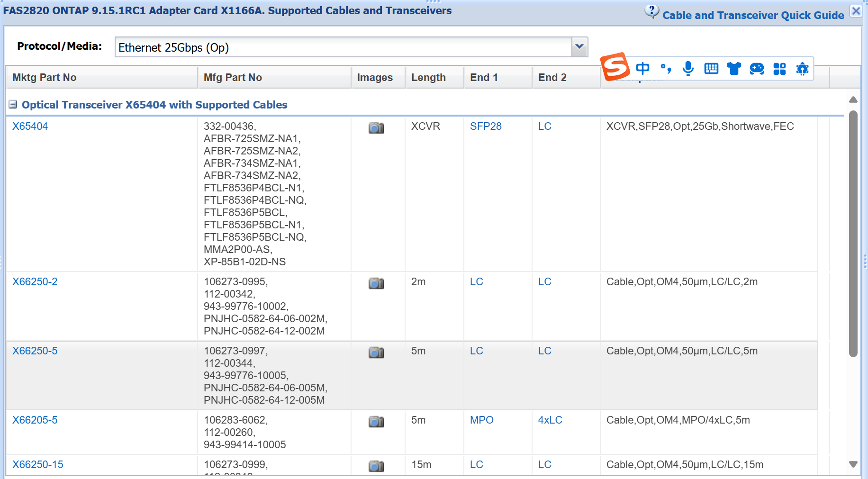Open the Protocol/Media dropdown
The height and width of the screenshot is (479, 868).
[x=579, y=47]
